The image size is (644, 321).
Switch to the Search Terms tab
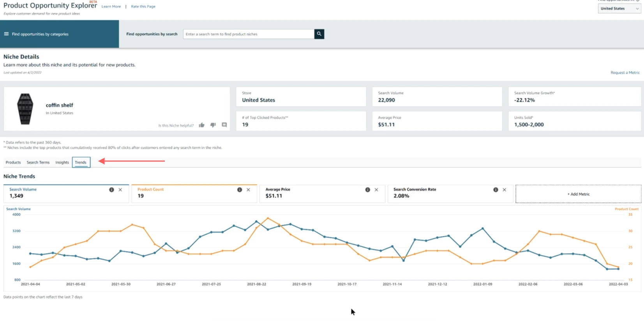pos(38,162)
